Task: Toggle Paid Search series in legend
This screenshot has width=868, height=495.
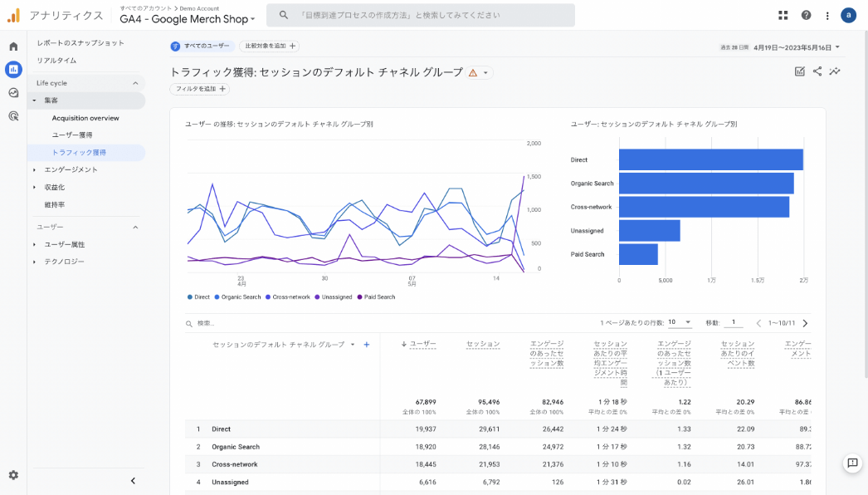Action: (376, 297)
